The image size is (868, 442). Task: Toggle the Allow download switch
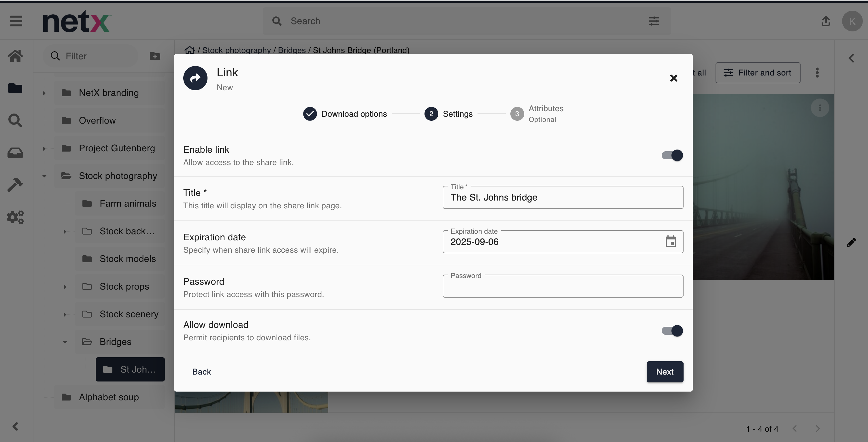pos(672,331)
